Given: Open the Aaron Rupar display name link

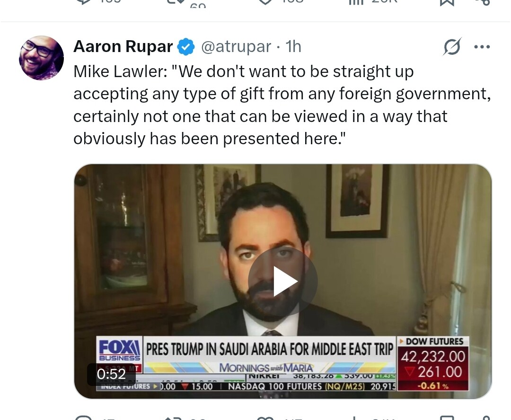Looking at the screenshot, I should (123, 47).
